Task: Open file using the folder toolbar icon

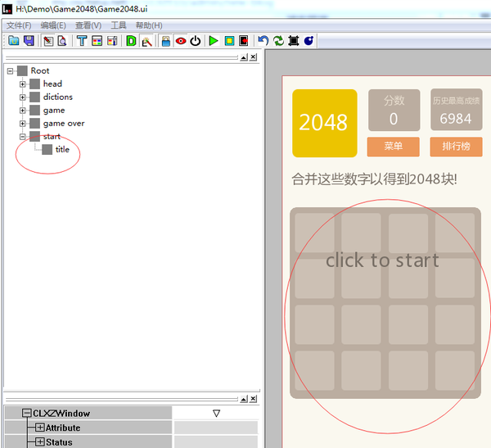Action: point(13,41)
